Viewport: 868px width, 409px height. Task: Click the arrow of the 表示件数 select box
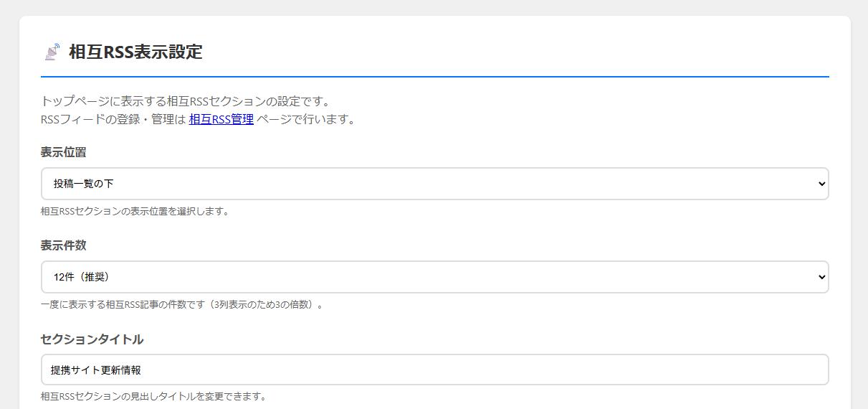click(821, 277)
